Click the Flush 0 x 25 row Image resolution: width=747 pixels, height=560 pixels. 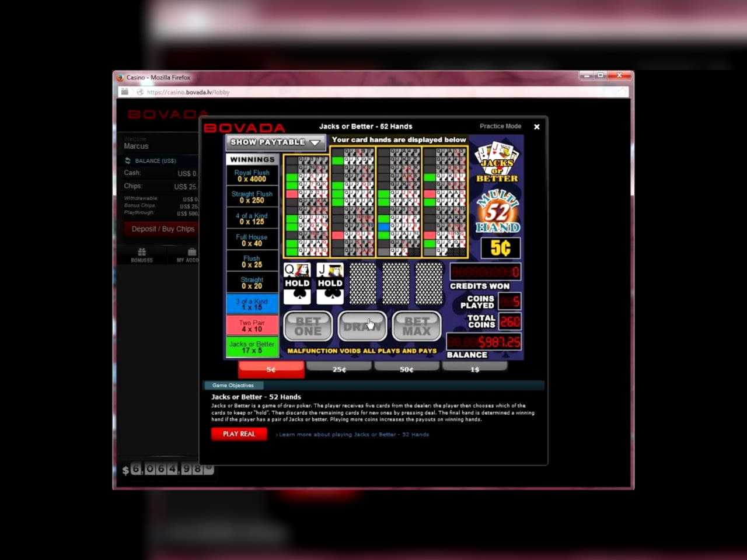pos(252,261)
